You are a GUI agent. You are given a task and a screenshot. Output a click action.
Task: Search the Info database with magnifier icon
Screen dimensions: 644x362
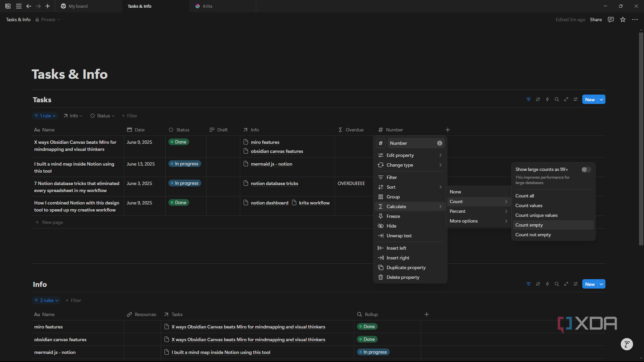557,284
